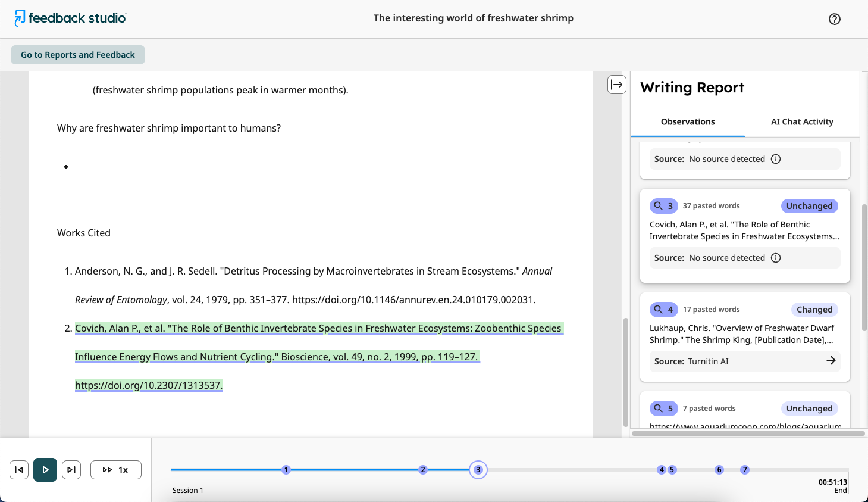Screen dimensions: 868x502
Task: Open the help question mark icon
Action: [x=835, y=19]
